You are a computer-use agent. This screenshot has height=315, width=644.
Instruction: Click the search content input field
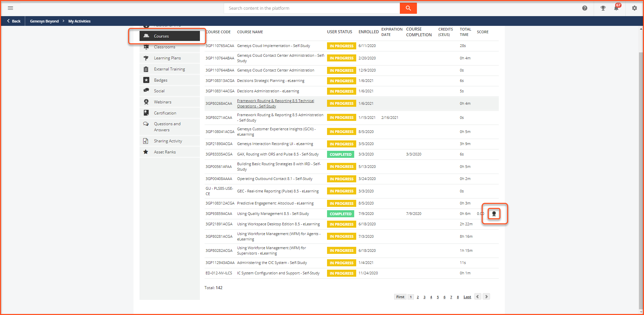point(312,8)
